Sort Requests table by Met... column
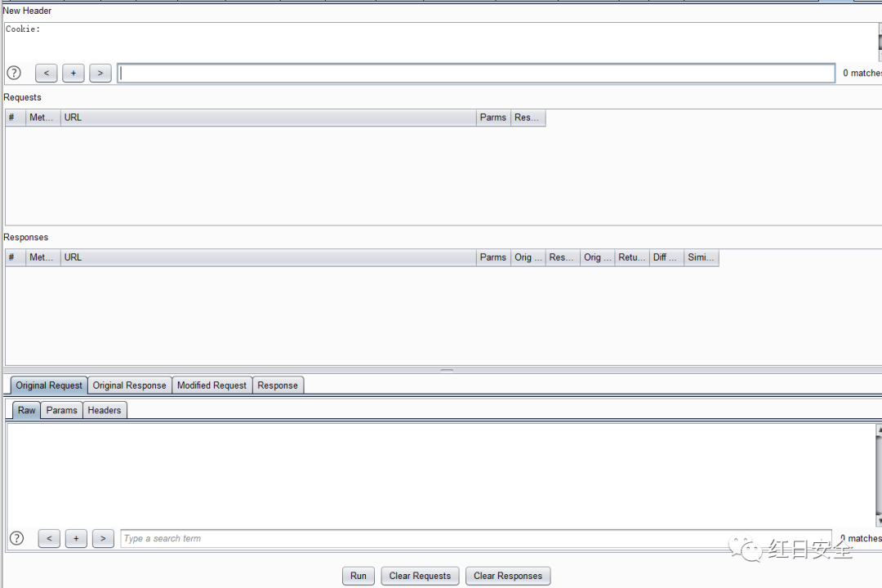 click(x=42, y=118)
